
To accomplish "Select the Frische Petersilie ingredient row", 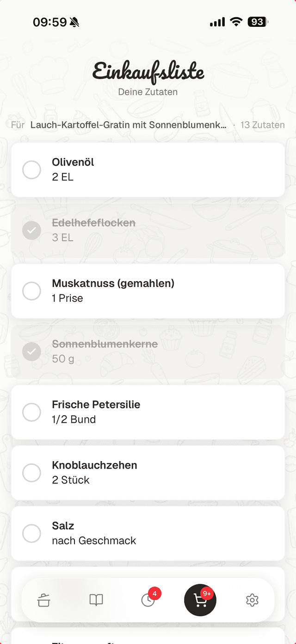I will pyautogui.click(x=148, y=412).
